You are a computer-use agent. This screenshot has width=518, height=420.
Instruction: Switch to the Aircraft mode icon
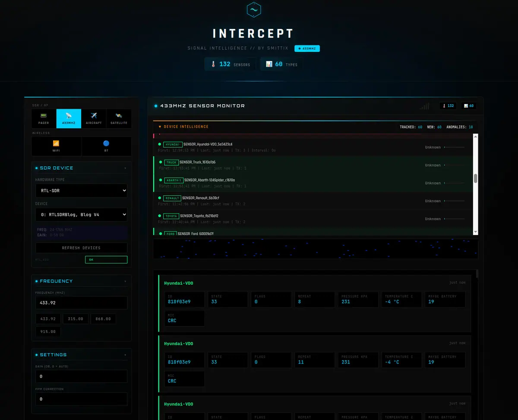(x=94, y=119)
